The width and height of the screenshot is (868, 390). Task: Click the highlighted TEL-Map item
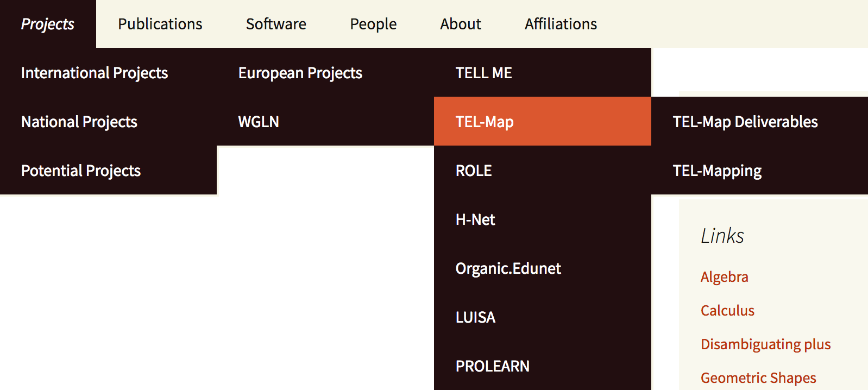pyautogui.click(x=485, y=122)
